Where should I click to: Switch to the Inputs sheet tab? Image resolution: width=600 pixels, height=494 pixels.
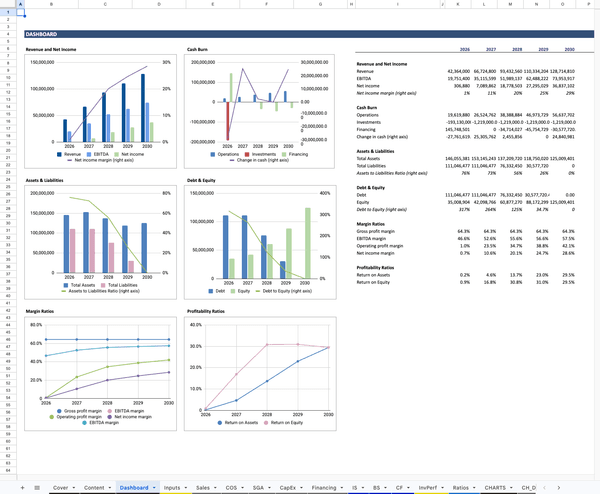click(x=172, y=487)
